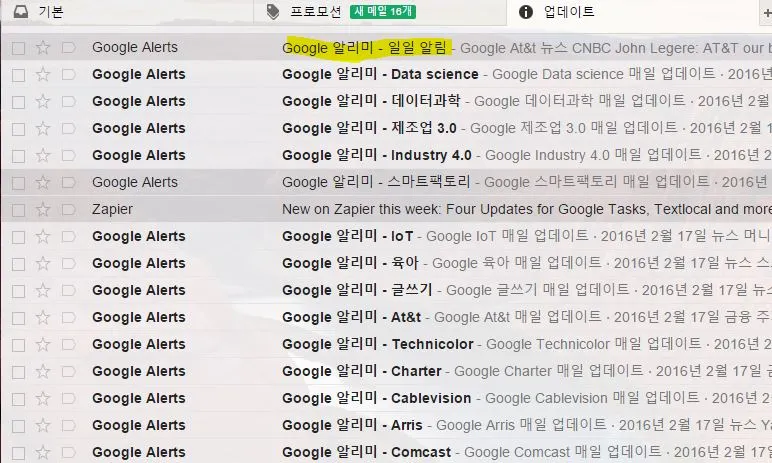This screenshot has width=772, height=463.
Task: Mark 육아 email as important
Action: [x=68, y=264]
